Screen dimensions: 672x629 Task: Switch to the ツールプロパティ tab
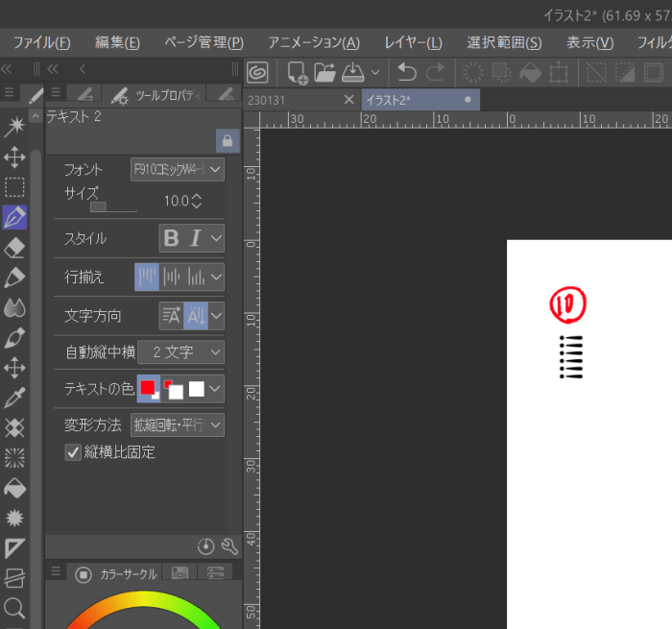pos(156,95)
